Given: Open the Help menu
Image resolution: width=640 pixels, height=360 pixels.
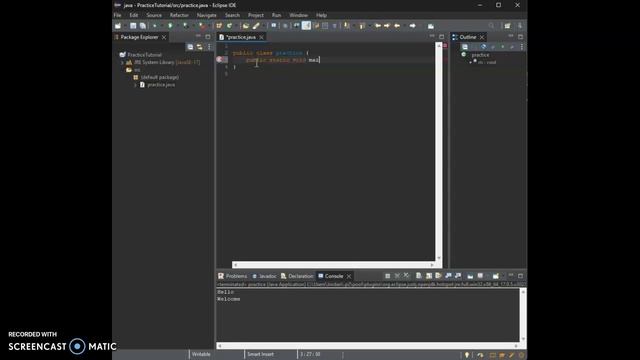Looking at the screenshot, I should point(321,15).
